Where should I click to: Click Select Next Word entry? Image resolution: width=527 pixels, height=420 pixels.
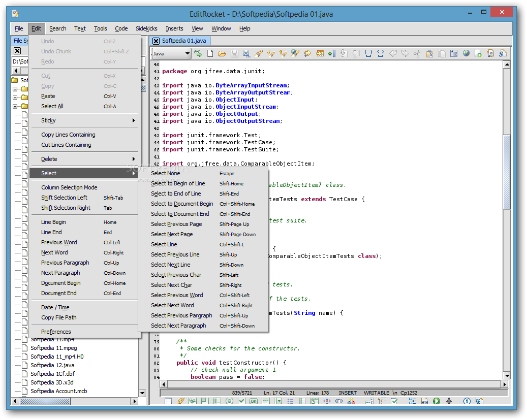pyautogui.click(x=203, y=305)
